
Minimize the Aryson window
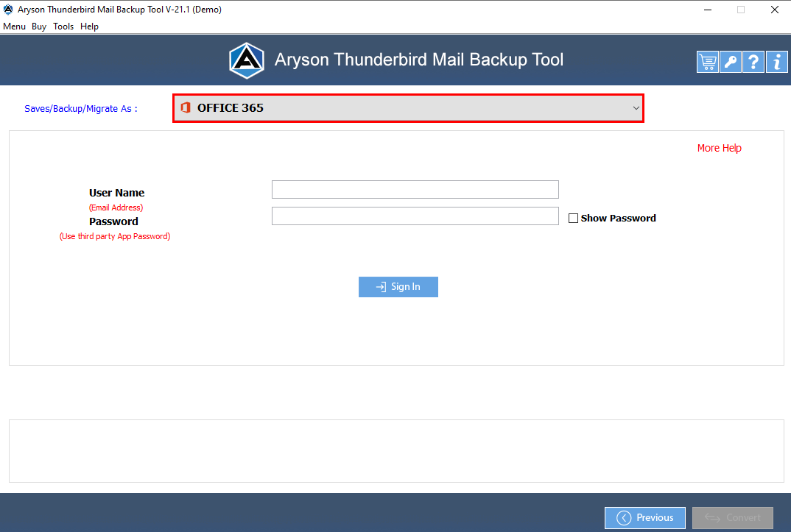click(x=708, y=10)
